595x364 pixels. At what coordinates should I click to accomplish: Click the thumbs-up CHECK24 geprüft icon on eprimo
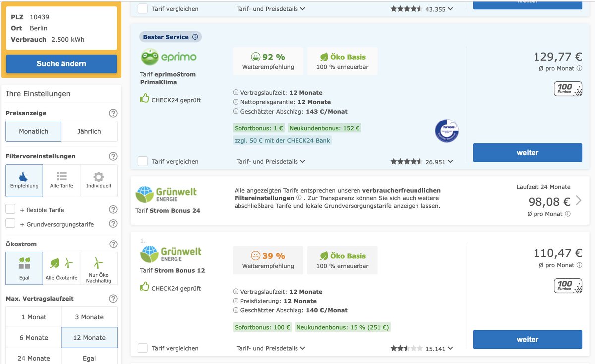(145, 99)
